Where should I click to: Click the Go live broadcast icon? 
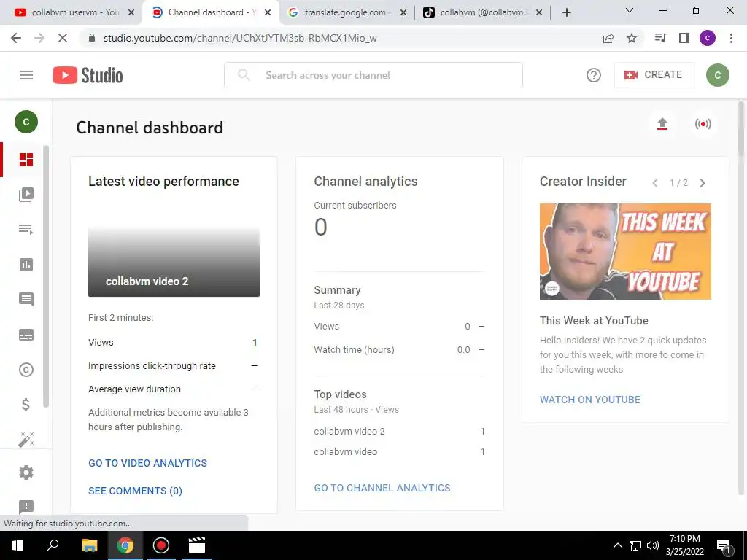pyautogui.click(x=703, y=124)
